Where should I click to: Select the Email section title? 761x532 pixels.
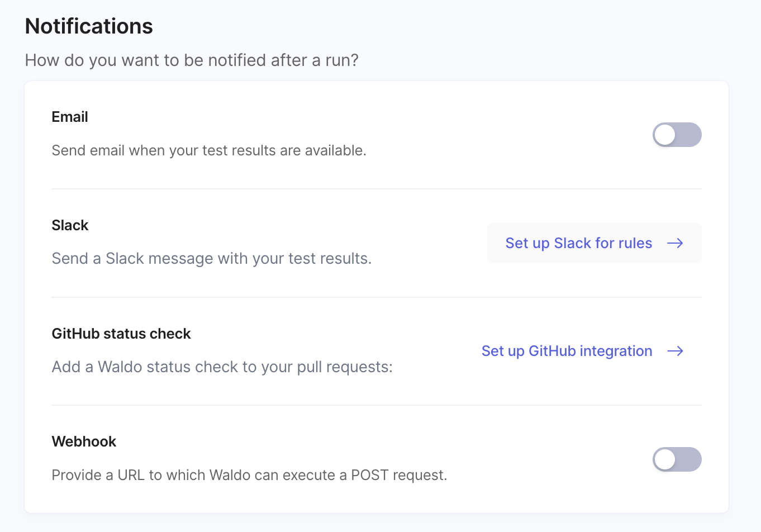tap(70, 117)
